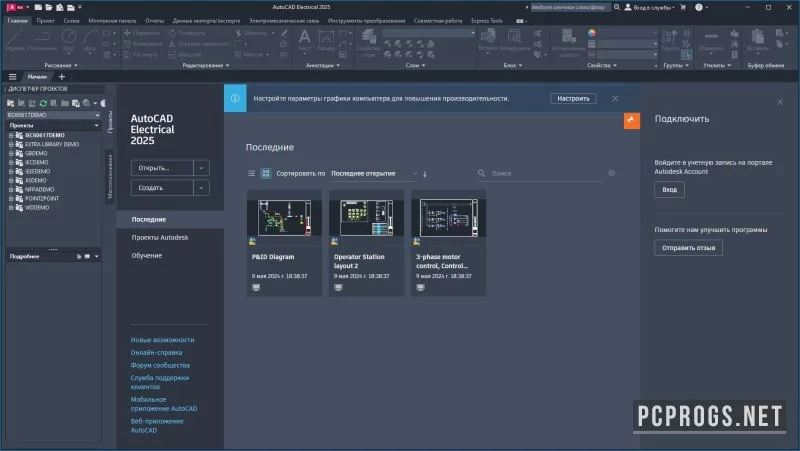
Task: Open the Express Tools ribbon tab
Action: 487,21
